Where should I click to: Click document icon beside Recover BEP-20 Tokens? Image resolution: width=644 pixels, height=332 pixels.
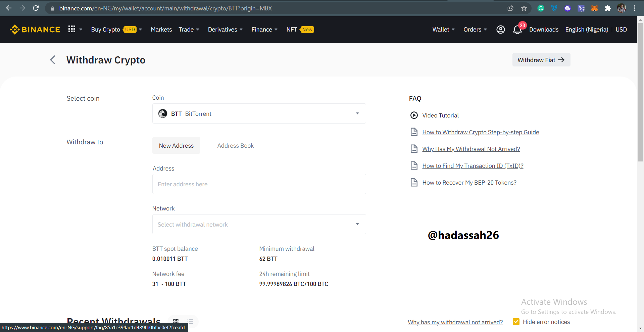(414, 182)
